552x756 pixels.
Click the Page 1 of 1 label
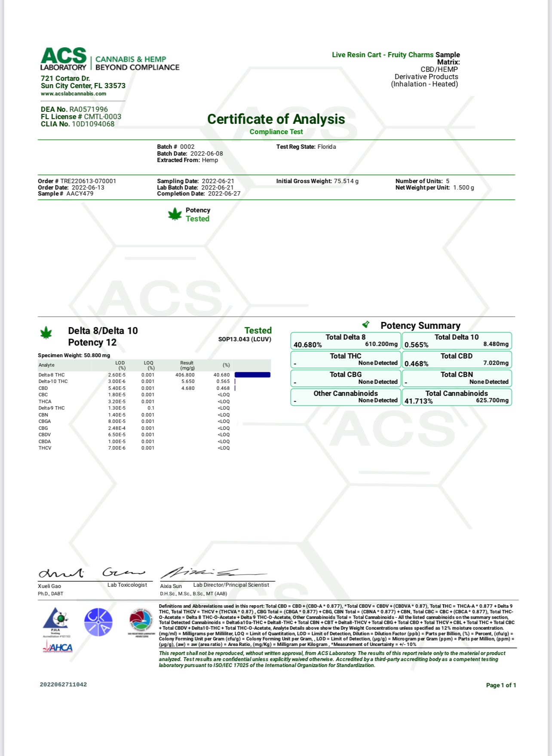click(501, 685)
